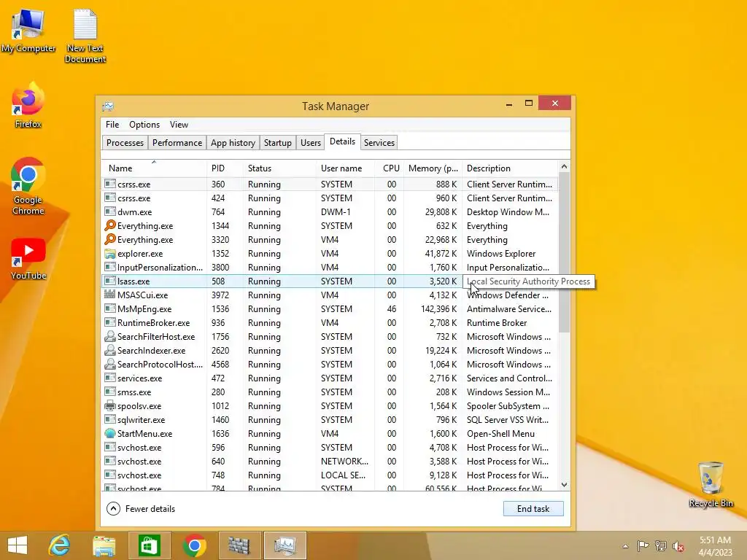Select the services.exe process
This screenshot has width=747, height=560.
(330, 378)
